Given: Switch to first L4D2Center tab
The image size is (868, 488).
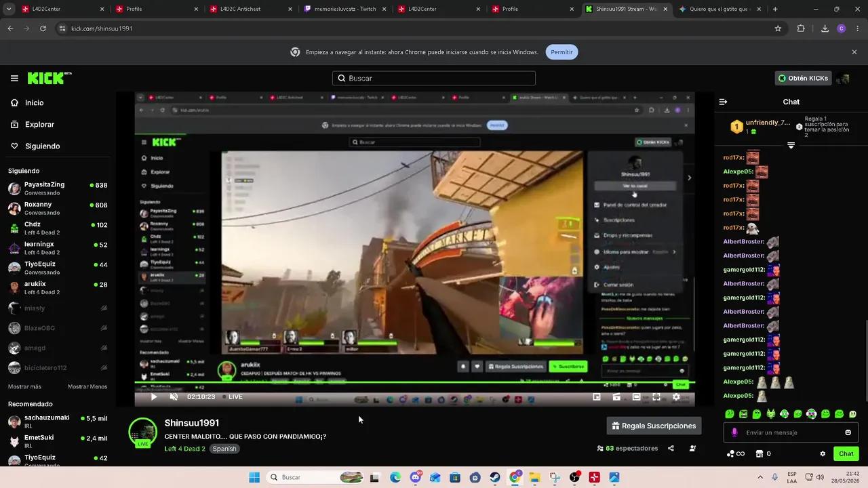Looking at the screenshot, I should coord(58,9).
